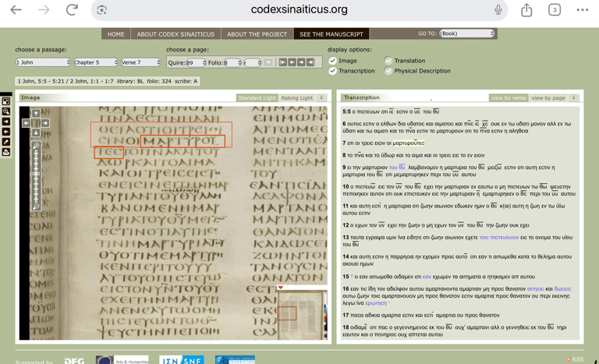Click the go arrow beside folio side selector

(268, 62)
